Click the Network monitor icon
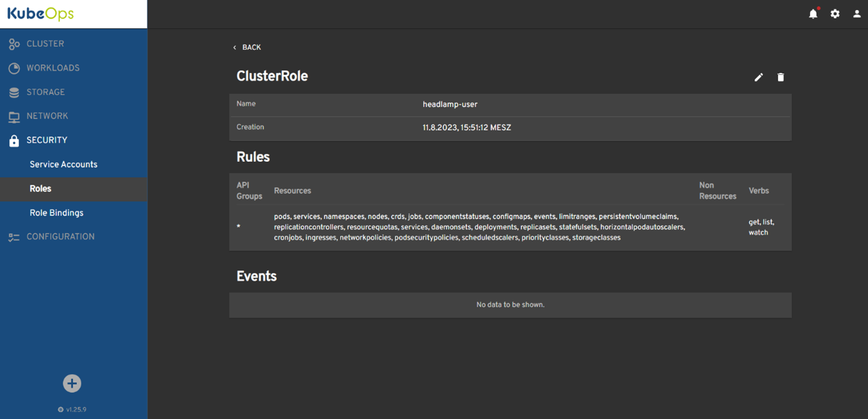Screen dimensions: 868x419 (14, 117)
